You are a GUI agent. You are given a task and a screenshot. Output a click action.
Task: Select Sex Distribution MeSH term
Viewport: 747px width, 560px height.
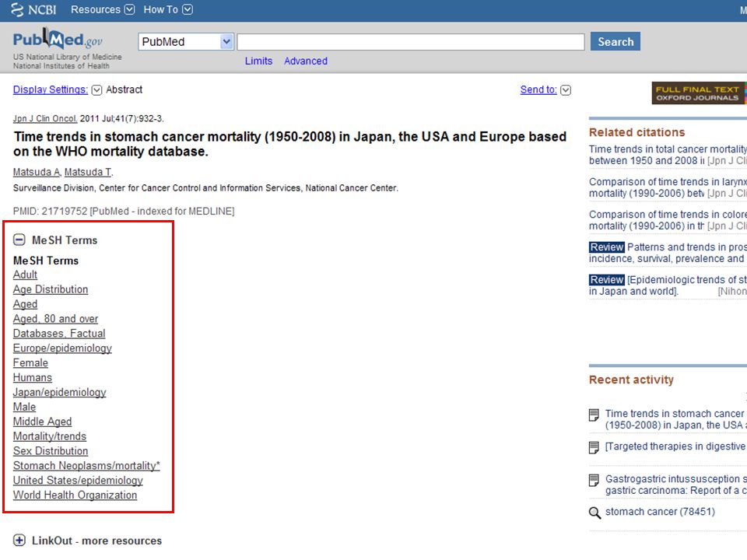[51, 451]
